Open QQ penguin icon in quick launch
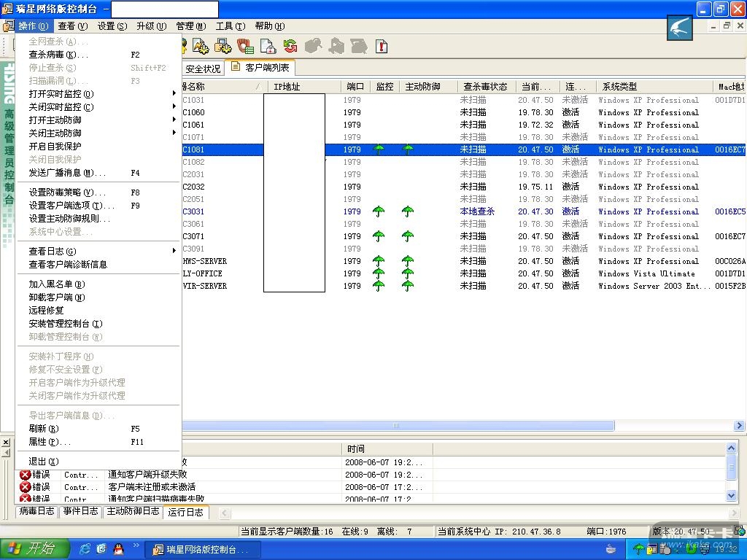The image size is (747, 560). [118, 549]
